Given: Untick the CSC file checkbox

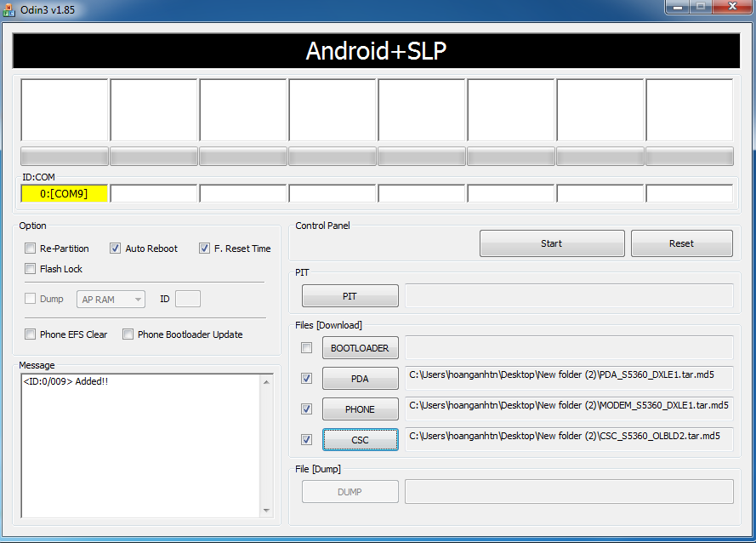Looking at the screenshot, I should (x=307, y=440).
